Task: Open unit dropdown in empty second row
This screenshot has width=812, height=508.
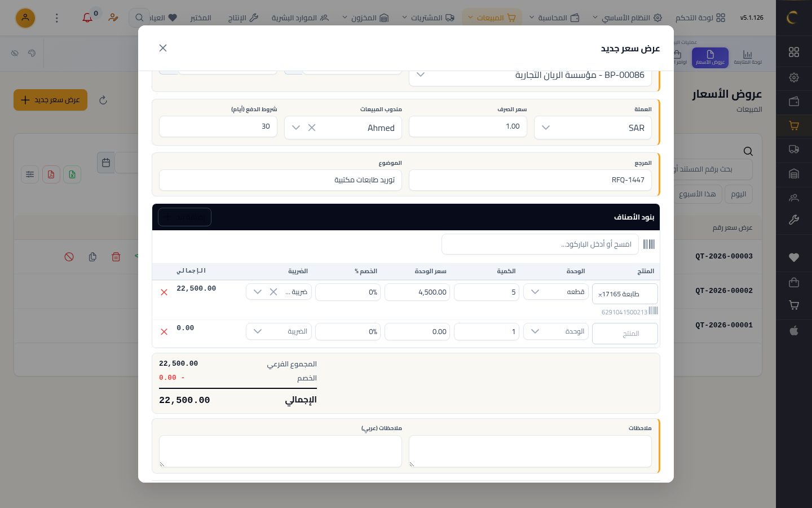Action: [556, 331]
